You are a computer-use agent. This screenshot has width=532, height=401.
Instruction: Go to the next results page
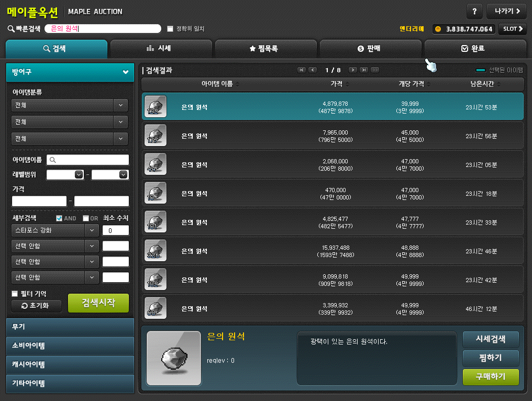353,70
